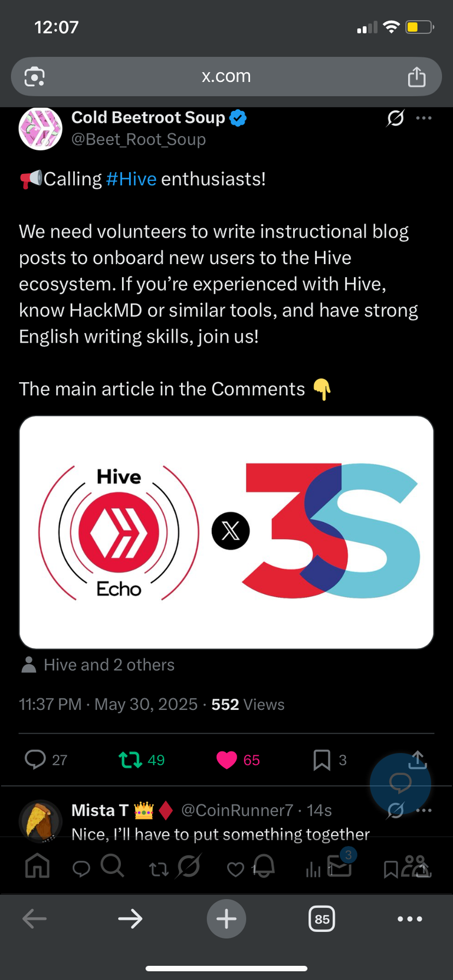Toggle the green repost icon with 49
This screenshot has height=980, width=453.
[x=130, y=759]
